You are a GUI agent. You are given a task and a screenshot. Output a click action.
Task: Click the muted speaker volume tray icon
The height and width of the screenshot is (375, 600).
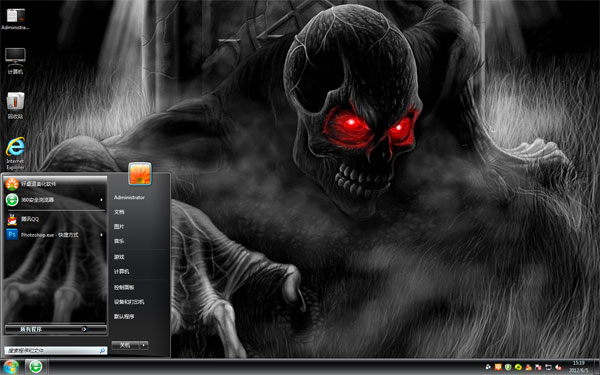[558, 367]
